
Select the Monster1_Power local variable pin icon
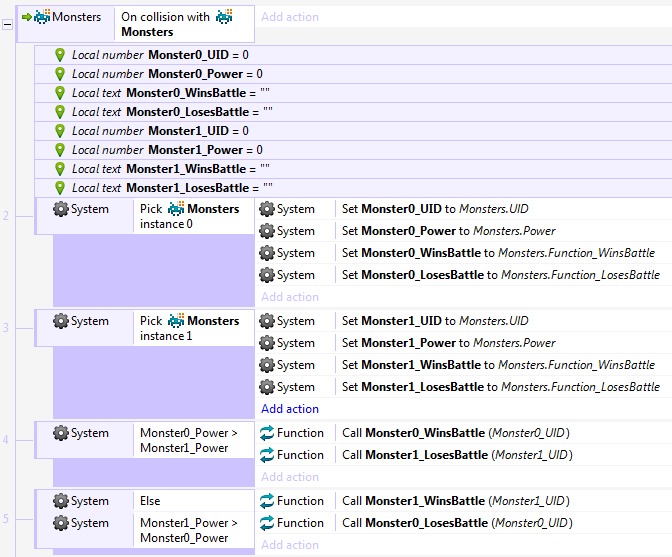tap(60, 150)
